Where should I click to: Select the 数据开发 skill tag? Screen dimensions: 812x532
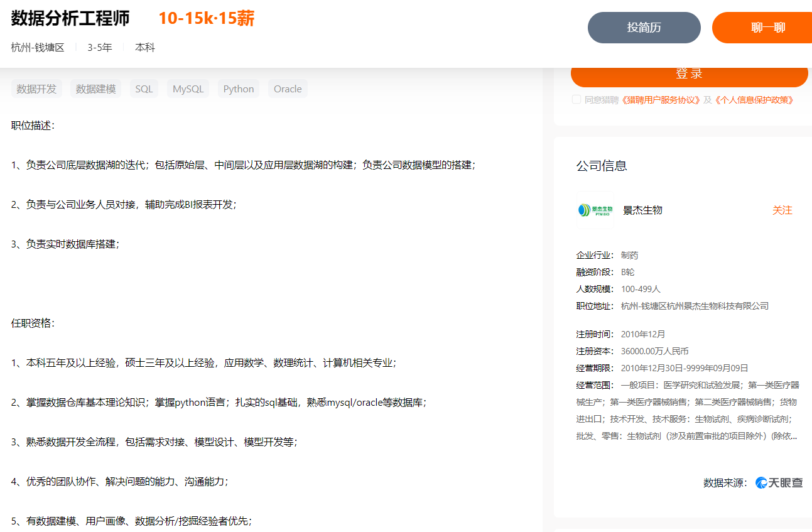point(36,89)
